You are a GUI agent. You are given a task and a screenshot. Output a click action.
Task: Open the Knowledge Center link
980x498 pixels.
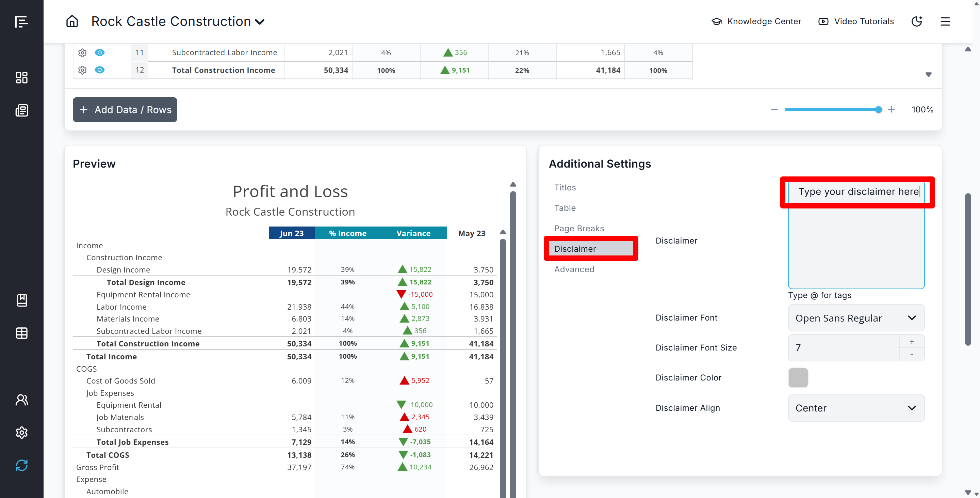(756, 21)
